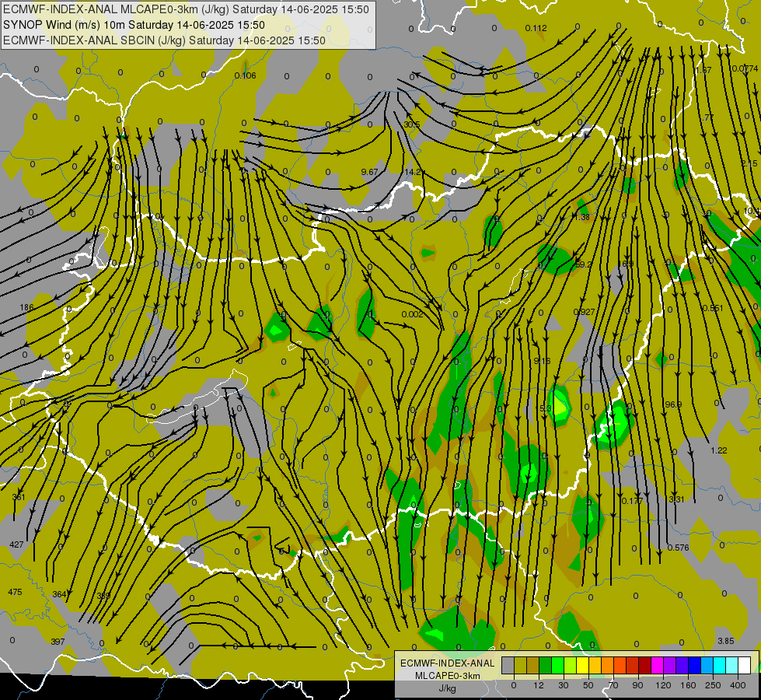
Task: Click the legend scale label 400
Action: click(738, 685)
